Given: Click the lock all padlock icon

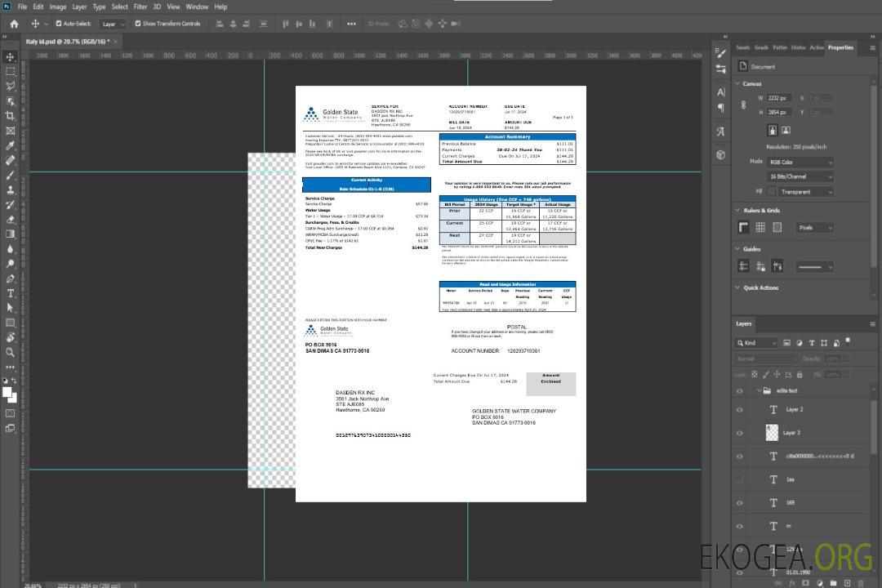Looking at the screenshot, I should 800,374.
